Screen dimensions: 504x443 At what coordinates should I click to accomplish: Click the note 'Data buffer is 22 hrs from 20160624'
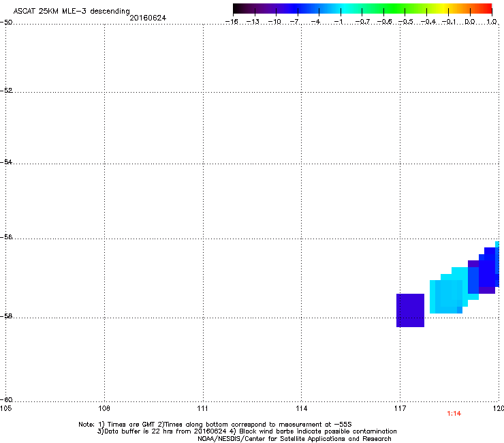(166, 431)
